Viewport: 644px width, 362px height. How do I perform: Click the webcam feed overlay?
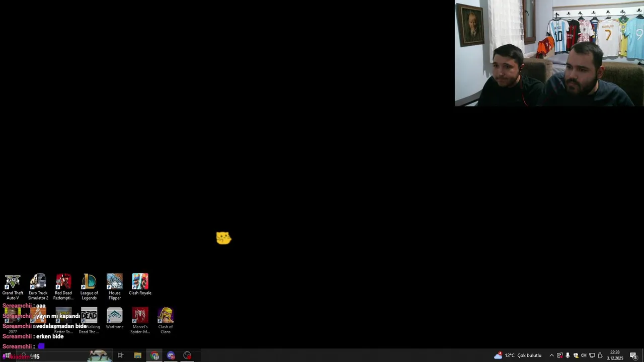(x=549, y=53)
